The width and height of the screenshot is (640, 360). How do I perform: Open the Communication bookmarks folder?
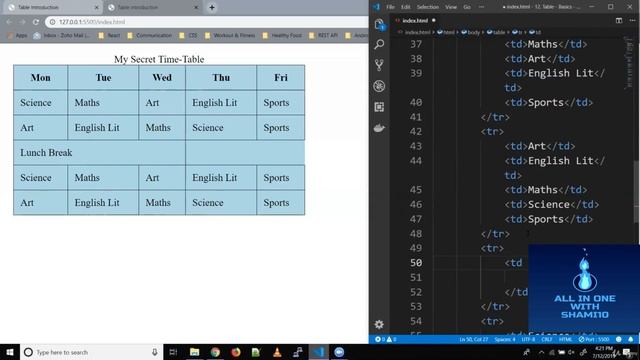click(149, 36)
